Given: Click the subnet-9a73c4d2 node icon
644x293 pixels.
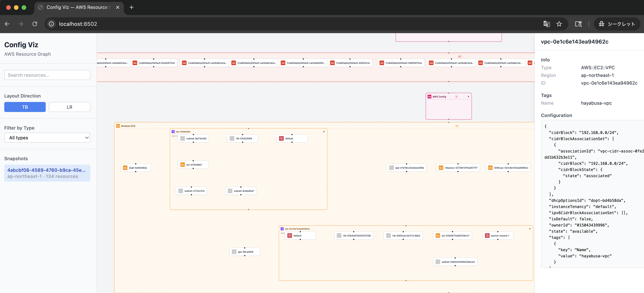Looking at the screenshot, I should point(183,139).
